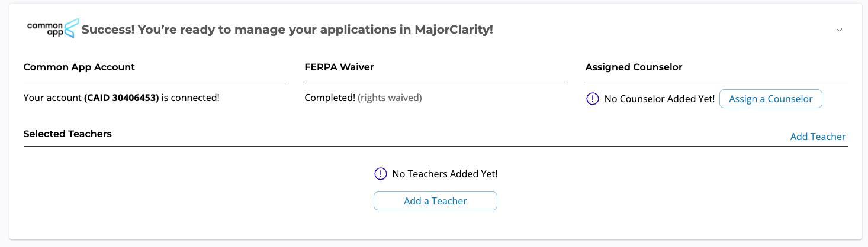Click the No Counselor warning icon
Screen dimensions: 868x247
tap(592, 99)
